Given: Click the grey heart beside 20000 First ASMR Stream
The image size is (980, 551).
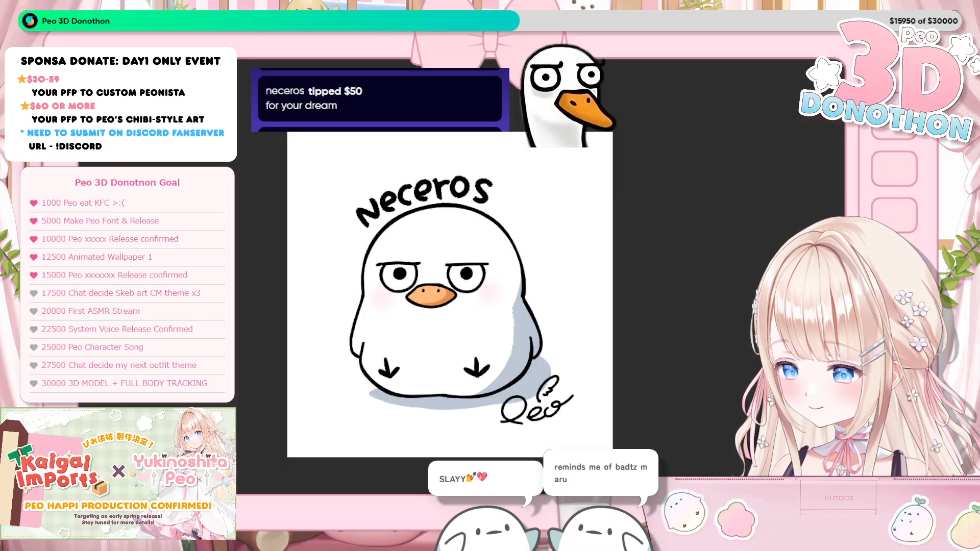Looking at the screenshot, I should click(x=34, y=311).
